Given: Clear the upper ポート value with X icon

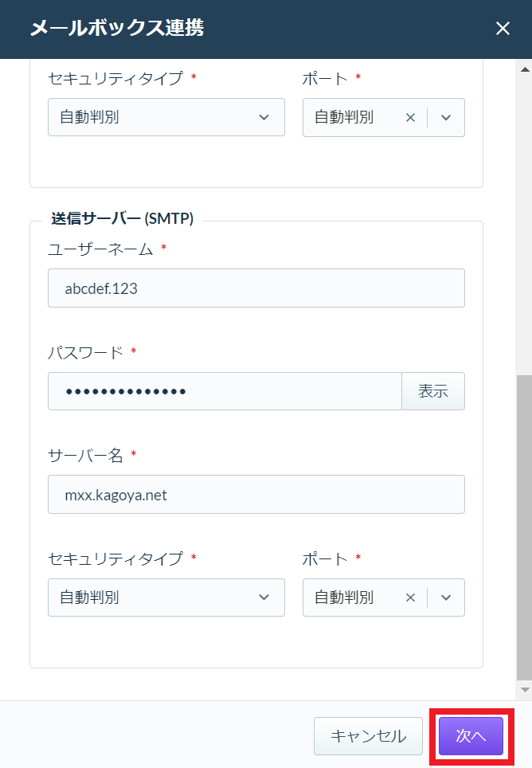Looking at the screenshot, I should pyautogui.click(x=411, y=118).
